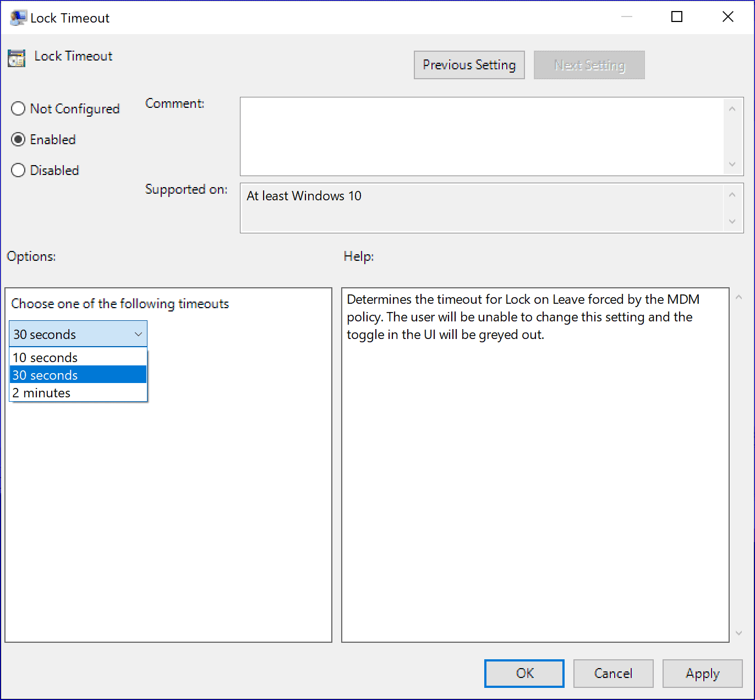755x700 pixels.
Task: Click the title bar window icon
Action: pyautogui.click(x=18, y=18)
